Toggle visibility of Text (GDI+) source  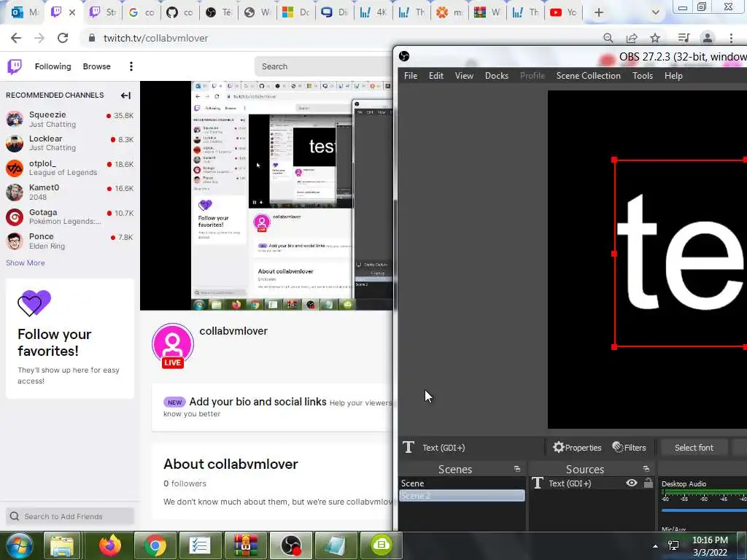point(632,483)
